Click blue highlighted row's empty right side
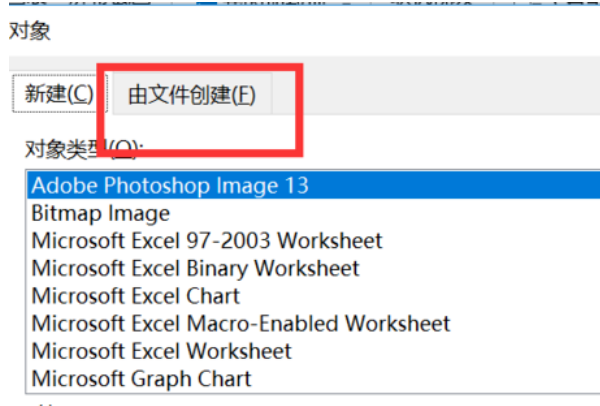This screenshot has width=600, height=406. coord(453,185)
